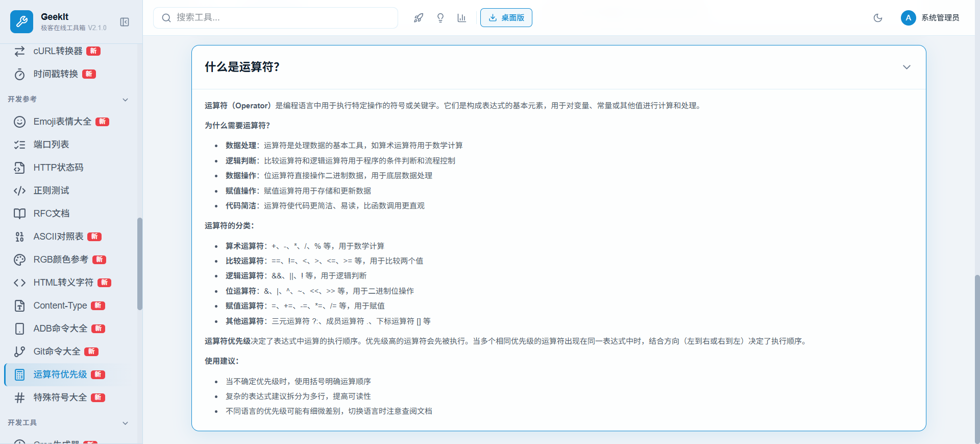This screenshot has height=444, width=980.
Task: Click the 什么是运算符? panel heading
Action: (x=242, y=67)
